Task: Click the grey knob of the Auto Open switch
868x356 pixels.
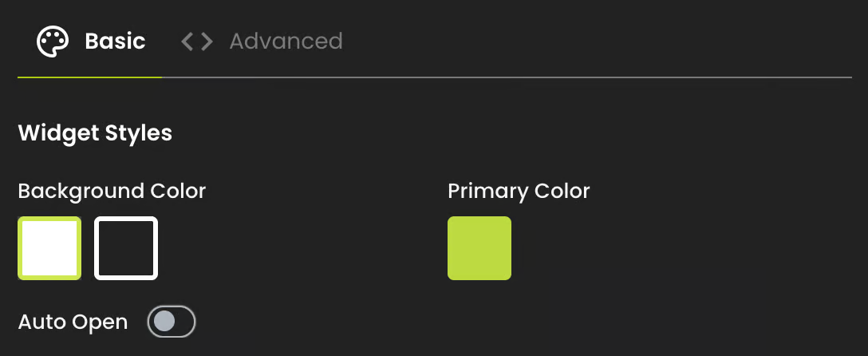Action: 164,322
